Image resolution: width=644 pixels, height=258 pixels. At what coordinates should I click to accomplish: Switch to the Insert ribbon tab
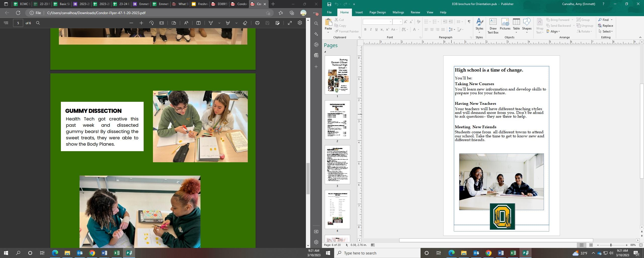tap(359, 12)
